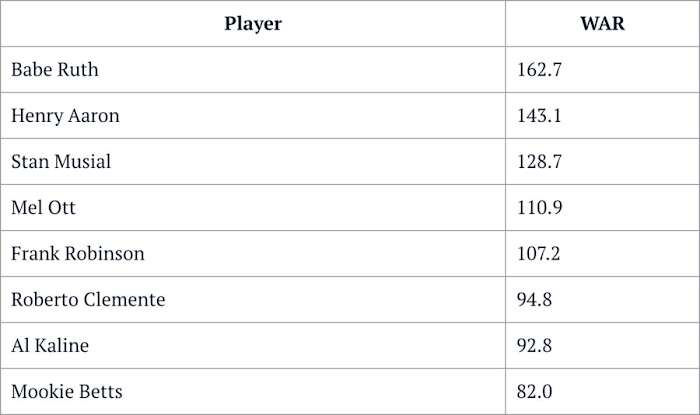Viewport: 700px width, 415px height.
Task: Select the Babe Ruth cell
Action: [x=55, y=70]
